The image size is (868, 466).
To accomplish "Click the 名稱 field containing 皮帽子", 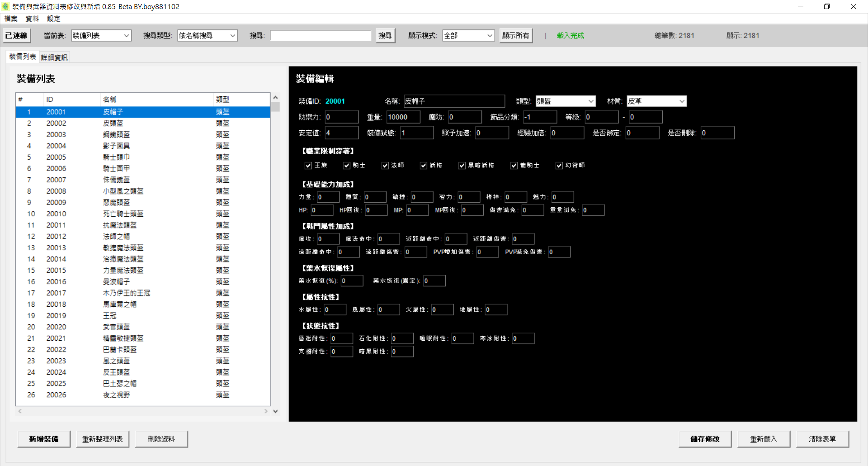I will (x=454, y=101).
